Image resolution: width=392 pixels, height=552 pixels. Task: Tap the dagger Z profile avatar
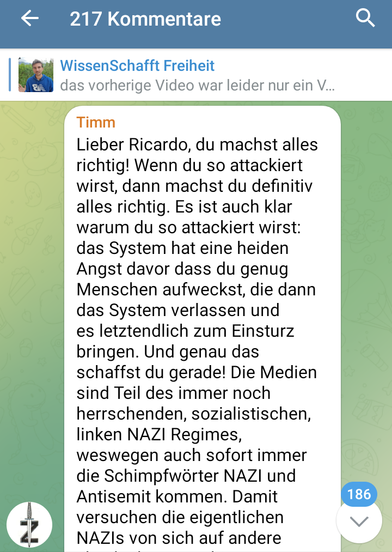point(29,525)
